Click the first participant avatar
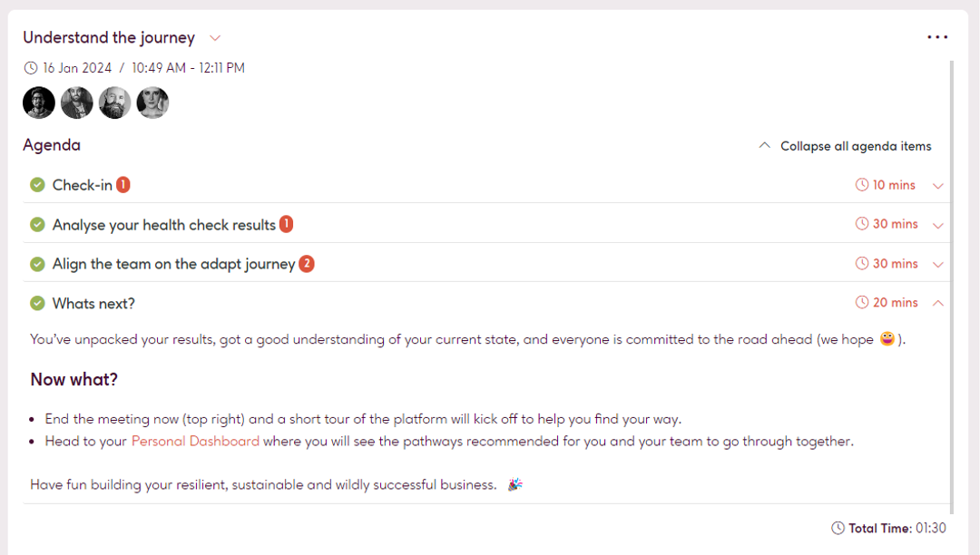The height and width of the screenshot is (555, 980). tap(38, 102)
